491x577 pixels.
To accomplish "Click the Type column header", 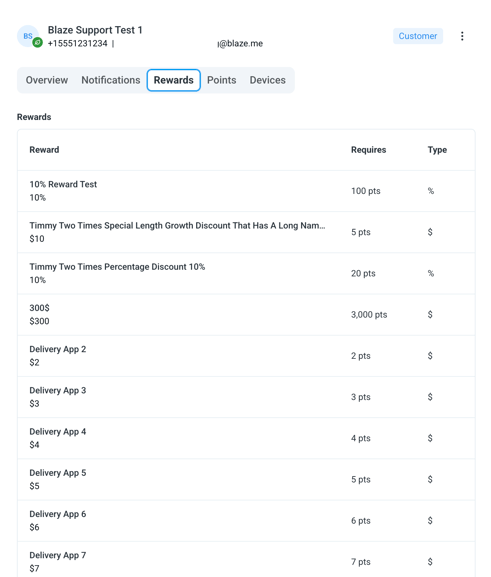I will click(437, 150).
